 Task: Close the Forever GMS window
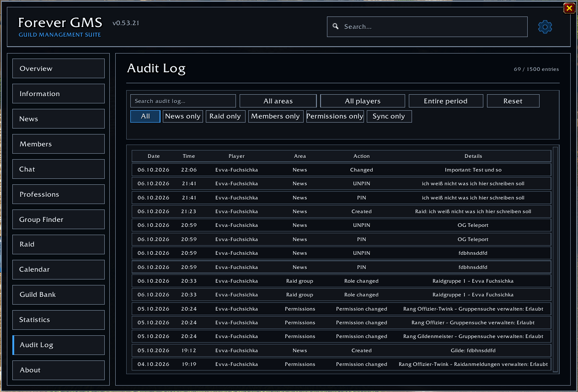(569, 8)
